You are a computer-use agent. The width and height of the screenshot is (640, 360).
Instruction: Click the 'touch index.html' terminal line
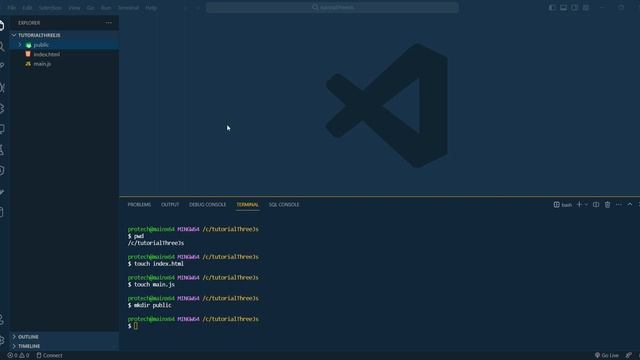[156, 264]
